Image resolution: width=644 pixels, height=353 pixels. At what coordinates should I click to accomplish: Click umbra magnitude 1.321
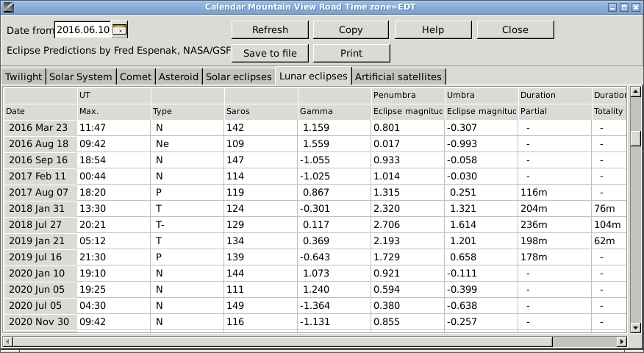(x=482, y=209)
